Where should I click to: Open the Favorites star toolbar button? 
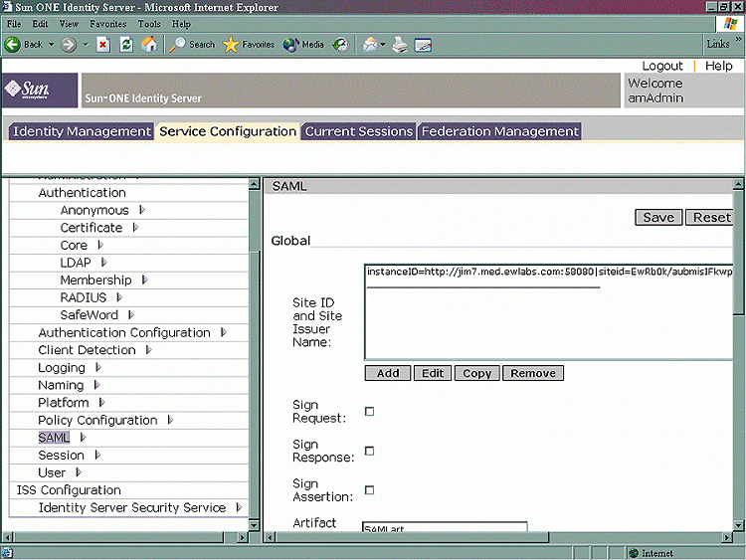coord(249,45)
